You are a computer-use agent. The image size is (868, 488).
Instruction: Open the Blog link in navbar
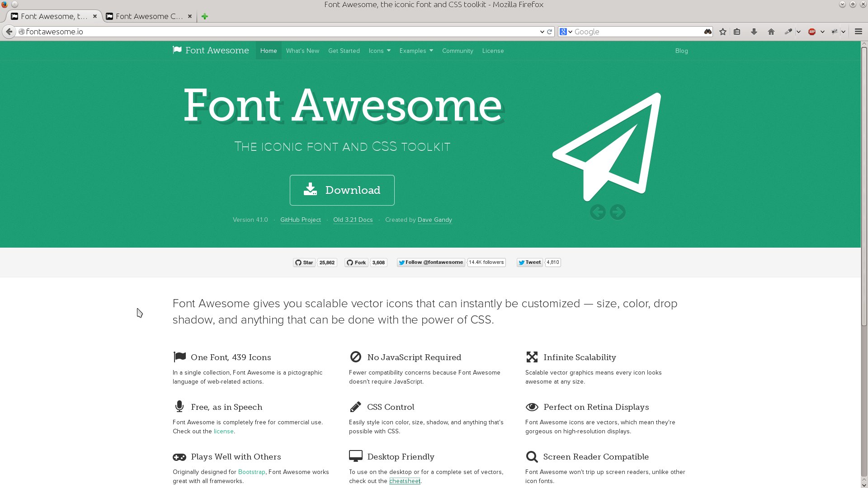pyautogui.click(x=681, y=51)
